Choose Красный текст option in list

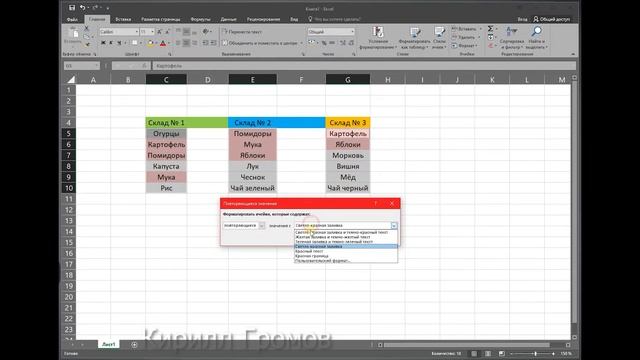tap(346, 251)
